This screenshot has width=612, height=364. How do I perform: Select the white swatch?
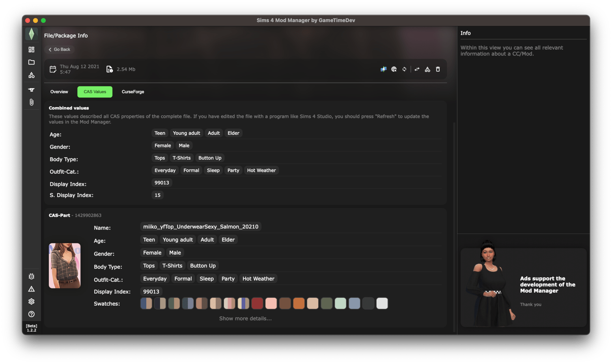click(382, 303)
